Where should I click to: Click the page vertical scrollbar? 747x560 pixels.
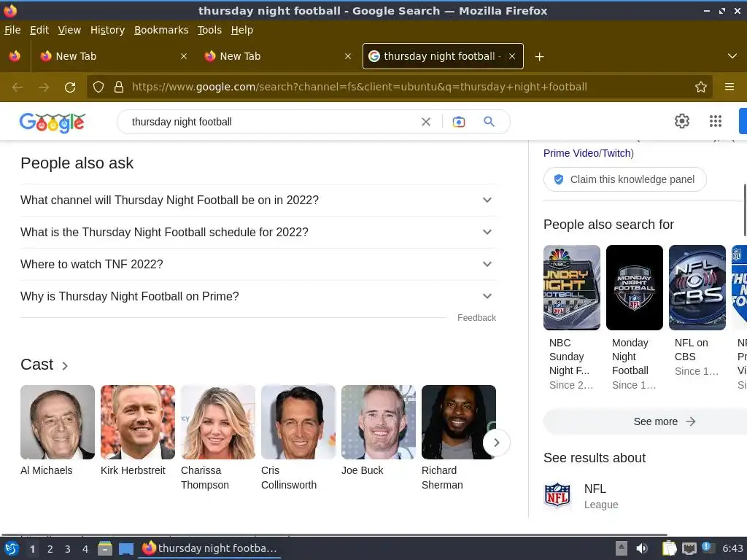(745, 209)
